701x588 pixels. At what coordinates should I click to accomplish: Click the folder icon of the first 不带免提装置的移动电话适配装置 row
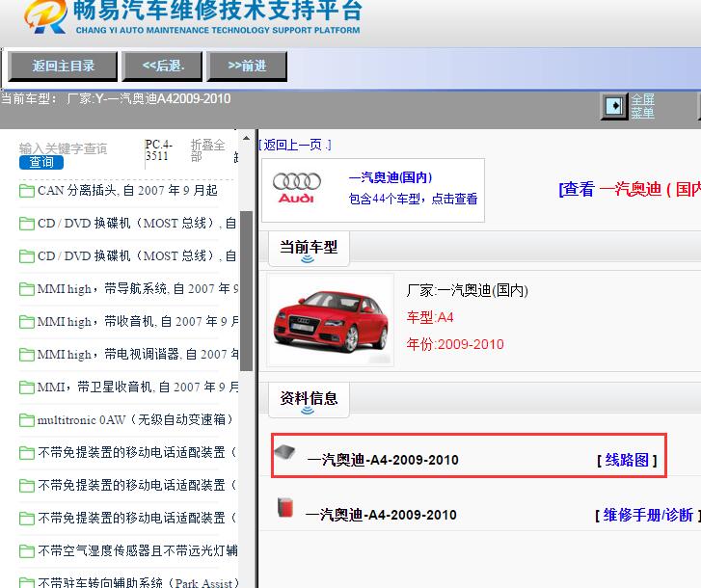[x=27, y=453]
